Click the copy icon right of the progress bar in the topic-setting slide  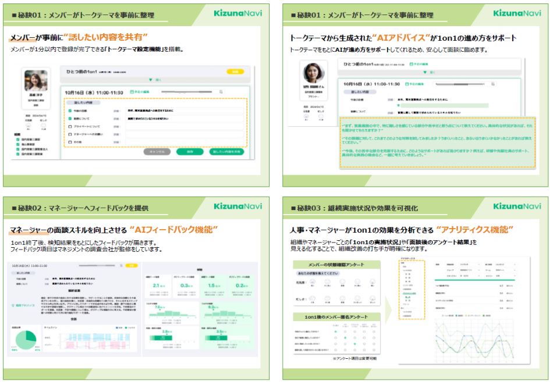point(221,92)
